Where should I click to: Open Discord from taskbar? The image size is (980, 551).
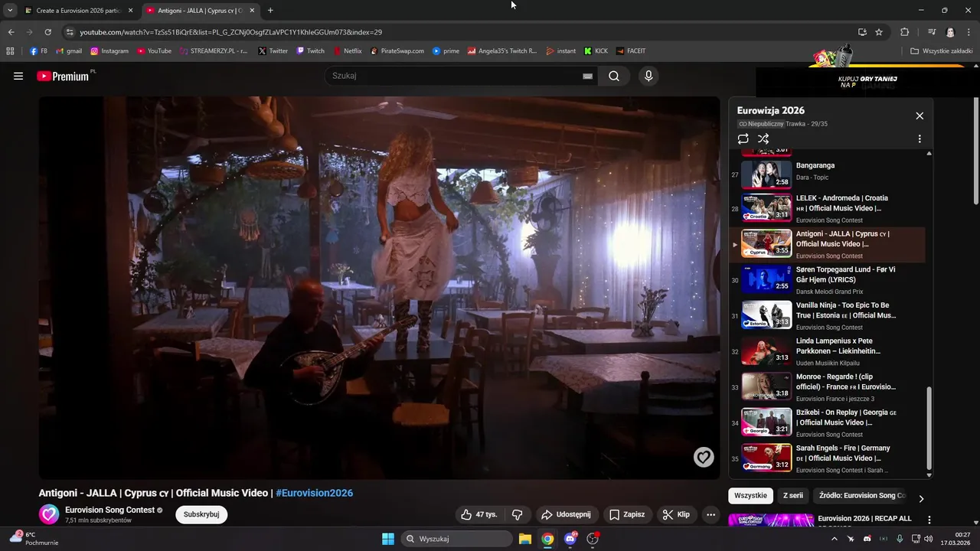(570, 539)
